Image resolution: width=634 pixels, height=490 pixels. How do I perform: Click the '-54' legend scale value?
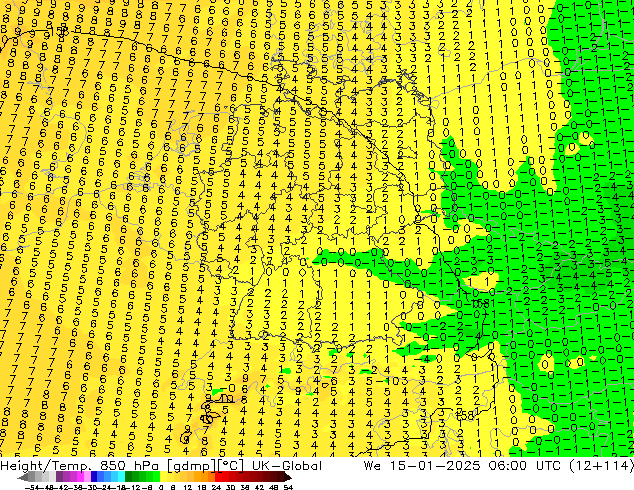(x=32, y=487)
